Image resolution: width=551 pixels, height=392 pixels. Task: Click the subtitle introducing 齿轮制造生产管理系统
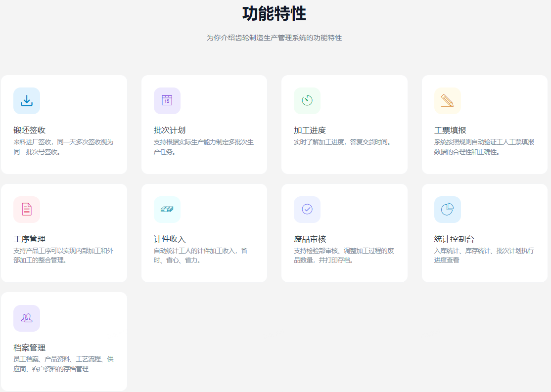tap(274, 38)
